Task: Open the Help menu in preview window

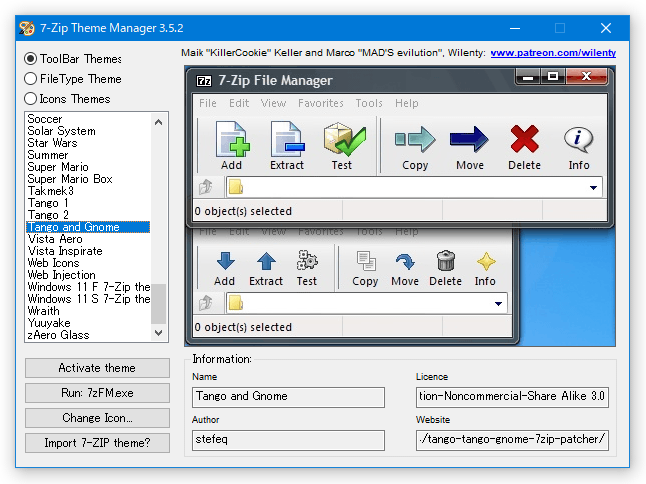Action: coord(407,103)
